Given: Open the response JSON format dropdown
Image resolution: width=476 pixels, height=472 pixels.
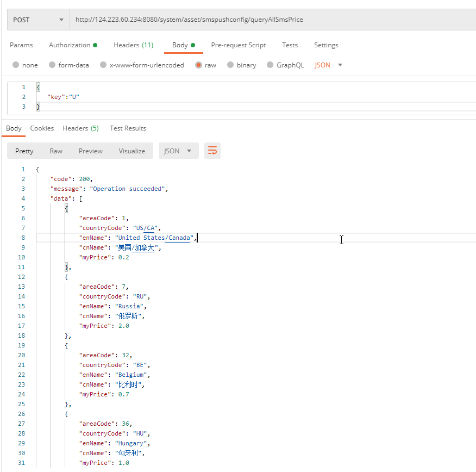Looking at the screenshot, I should pyautogui.click(x=178, y=151).
